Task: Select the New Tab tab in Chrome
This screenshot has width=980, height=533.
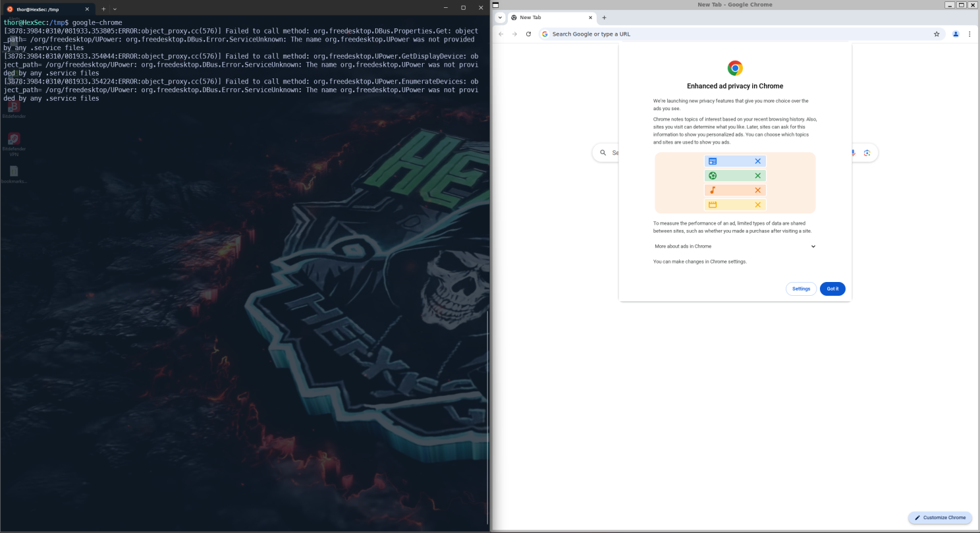Action: (x=552, y=18)
